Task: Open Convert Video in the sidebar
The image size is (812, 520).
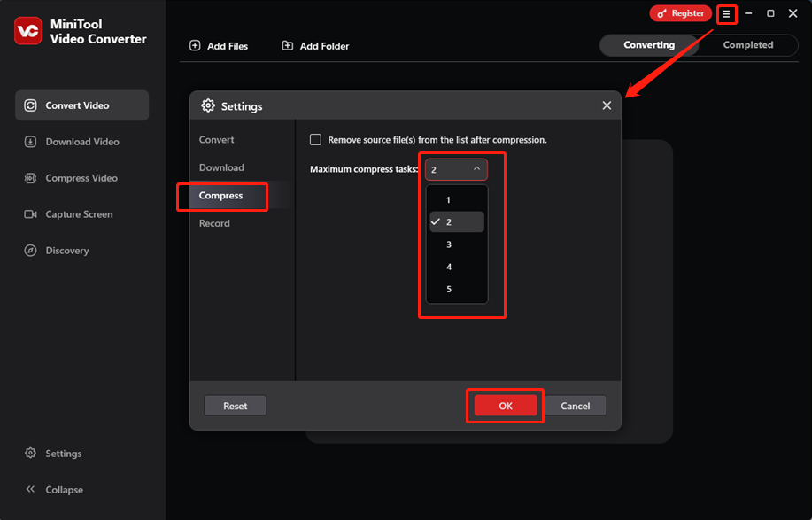Action: tap(81, 105)
